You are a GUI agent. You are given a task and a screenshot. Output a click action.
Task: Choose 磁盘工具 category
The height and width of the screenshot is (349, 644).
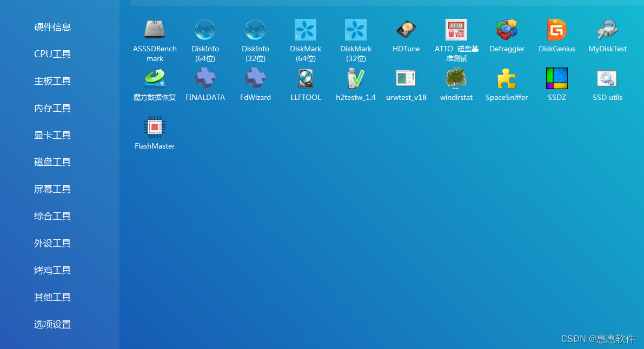(52, 162)
